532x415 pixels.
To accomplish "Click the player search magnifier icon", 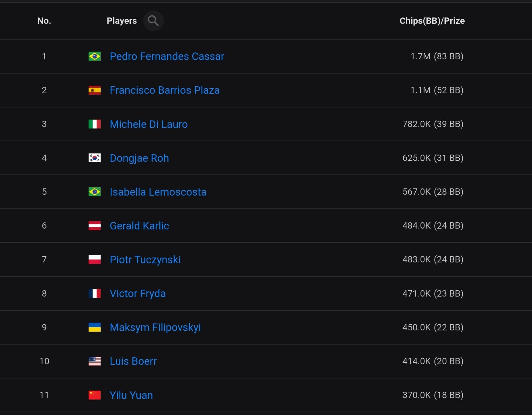I will (153, 21).
